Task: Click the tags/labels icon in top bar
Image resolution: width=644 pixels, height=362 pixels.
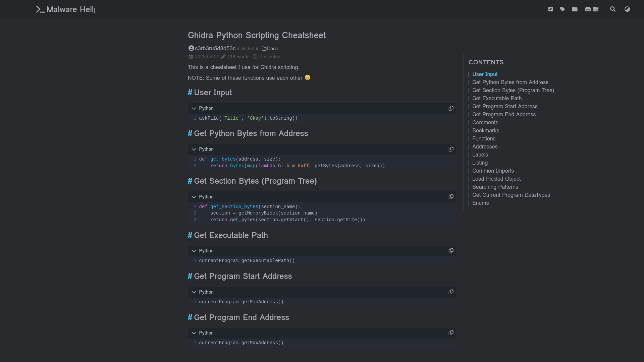Action: coord(562,9)
